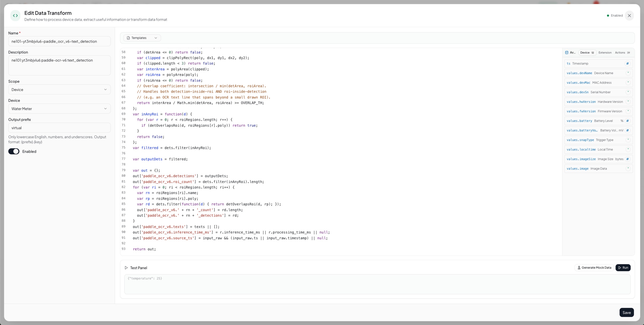This screenshot has width=644, height=325.
Task: Switch to the Device 12 tab
Action: pyautogui.click(x=587, y=53)
